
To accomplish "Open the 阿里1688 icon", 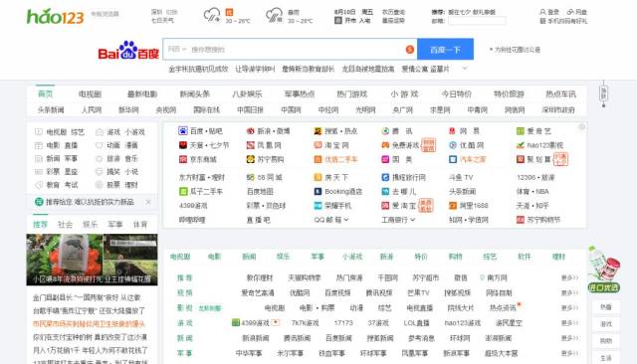I will (x=453, y=206).
